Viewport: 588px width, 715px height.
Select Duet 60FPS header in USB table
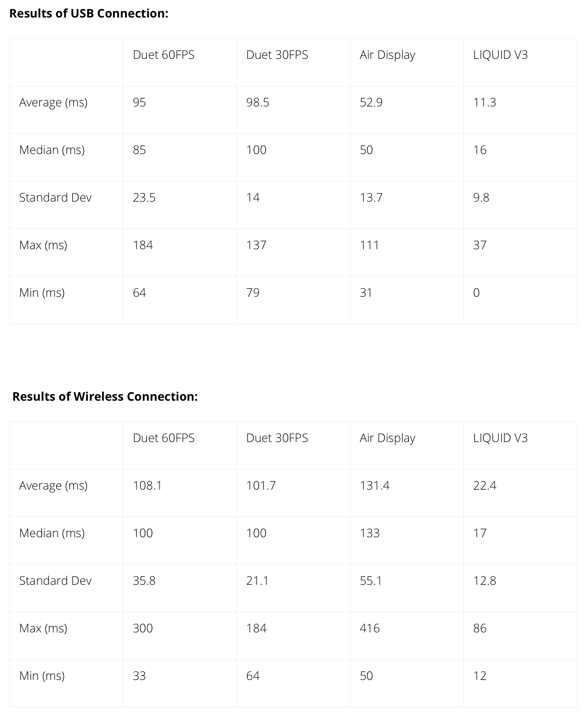click(x=164, y=55)
